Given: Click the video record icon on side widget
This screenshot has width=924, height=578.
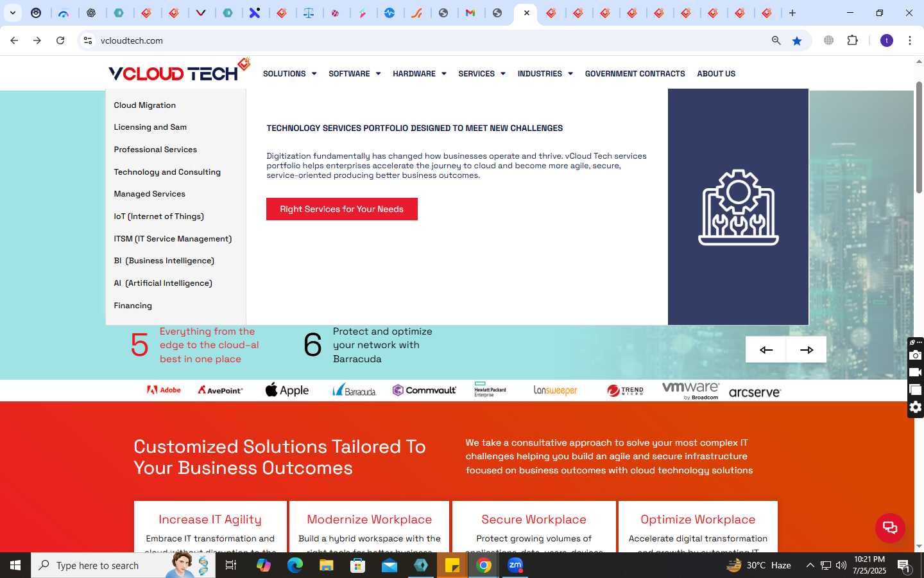Looking at the screenshot, I should click(916, 372).
